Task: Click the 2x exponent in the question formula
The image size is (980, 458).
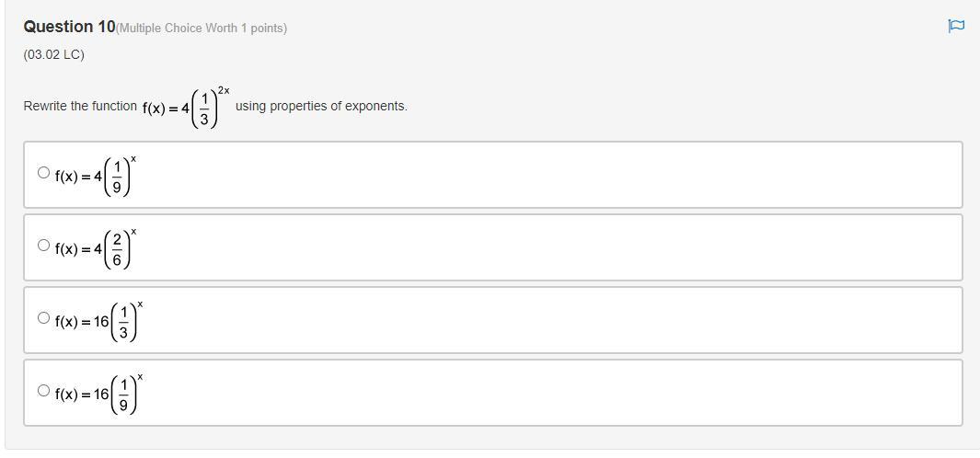Action: coord(223,90)
